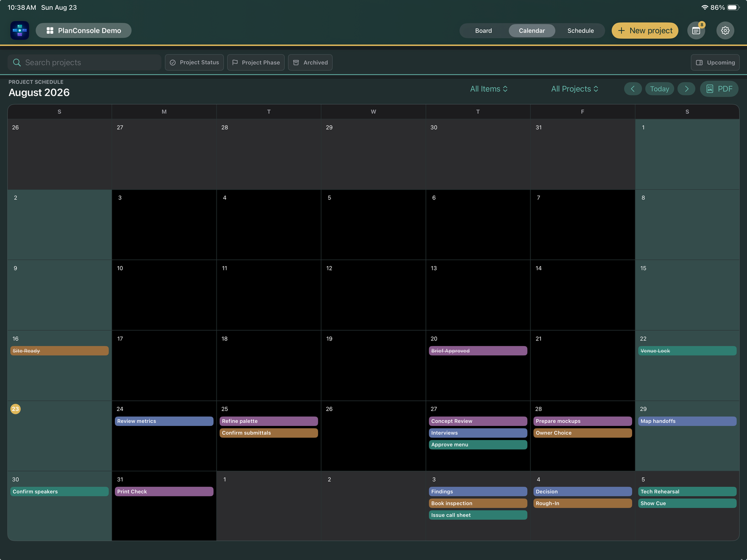This screenshot has width=747, height=560.
Task: Switch to the Schedule view
Action: pos(580,30)
